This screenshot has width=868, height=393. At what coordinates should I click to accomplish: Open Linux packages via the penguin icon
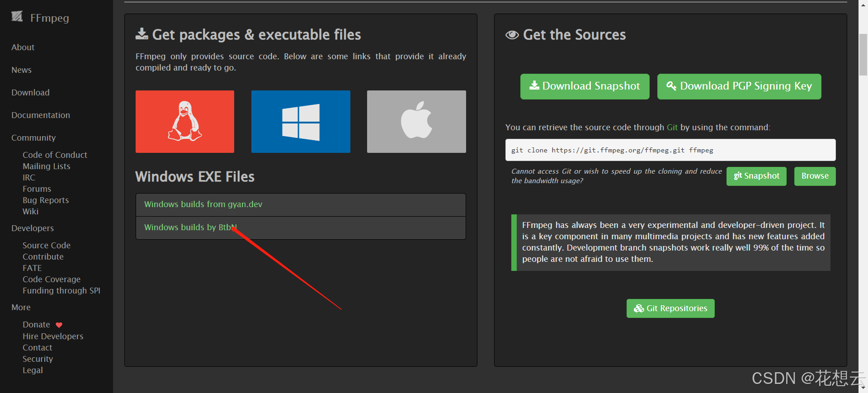pyautogui.click(x=185, y=122)
